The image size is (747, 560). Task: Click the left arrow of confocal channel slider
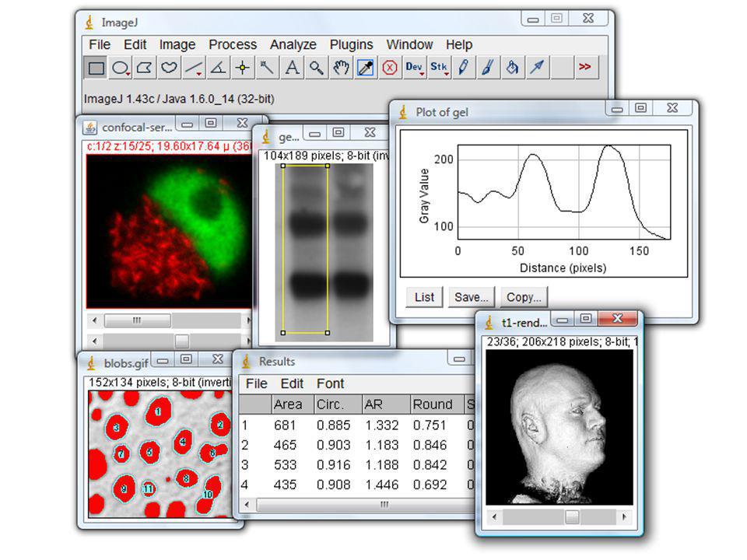95,320
